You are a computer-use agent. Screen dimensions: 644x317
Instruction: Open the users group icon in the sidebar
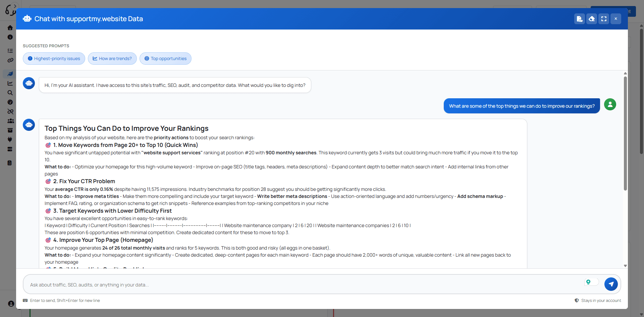coord(10,121)
